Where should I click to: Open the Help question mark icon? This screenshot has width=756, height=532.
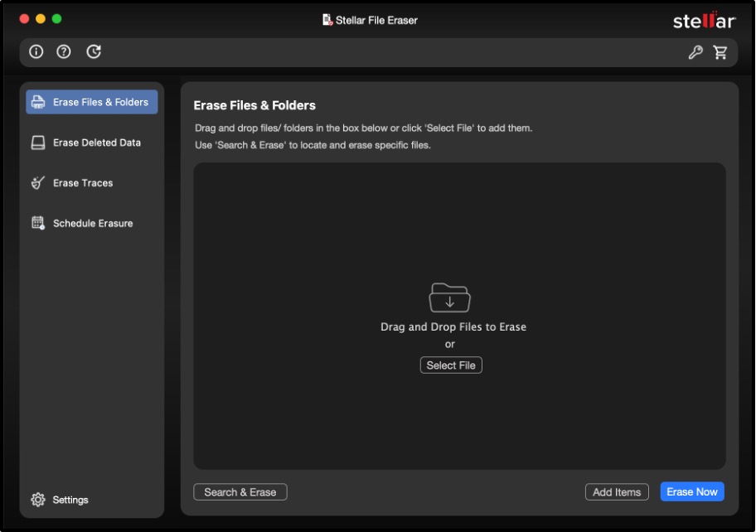(x=64, y=51)
